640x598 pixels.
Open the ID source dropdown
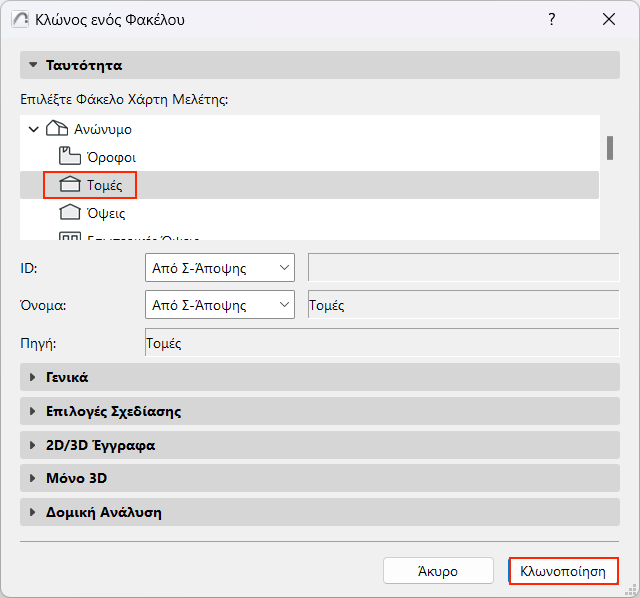[x=220, y=267]
